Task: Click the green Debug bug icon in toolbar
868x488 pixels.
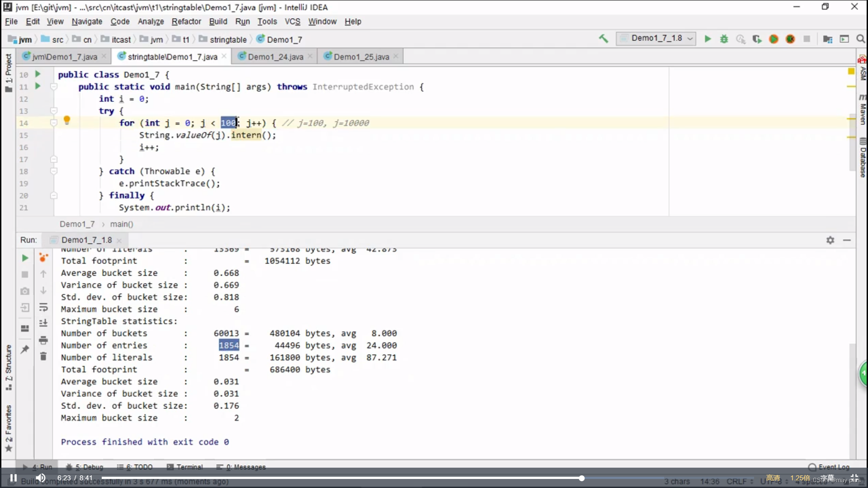Action: click(724, 39)
